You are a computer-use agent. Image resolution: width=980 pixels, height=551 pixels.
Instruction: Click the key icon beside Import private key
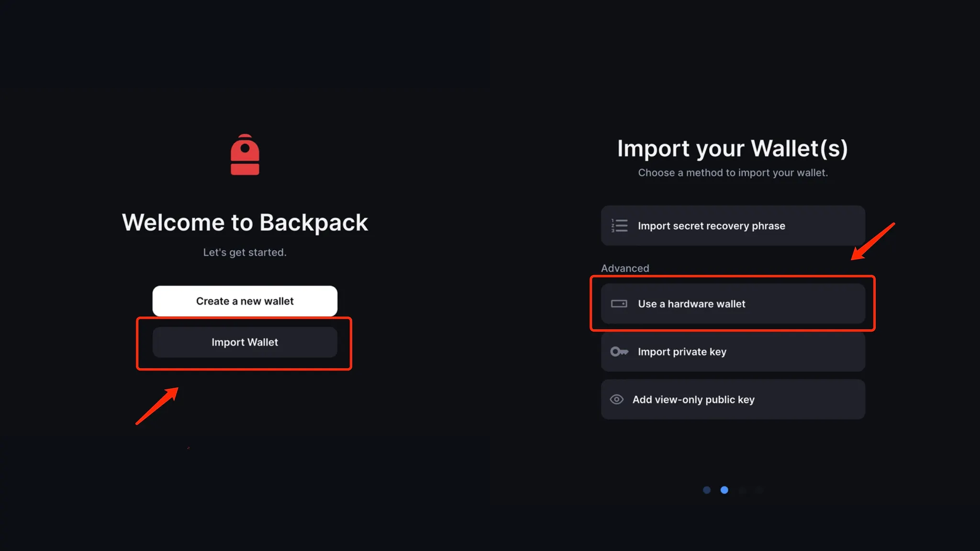tap(619, 352)
